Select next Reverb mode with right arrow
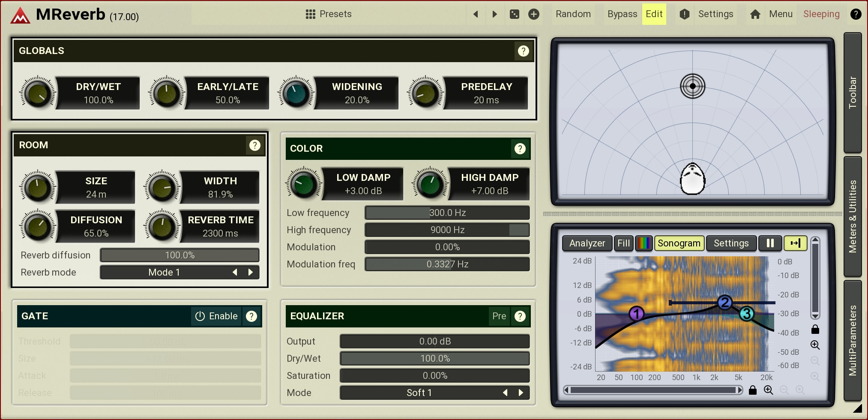868x420 pixels. pos(251,273)
